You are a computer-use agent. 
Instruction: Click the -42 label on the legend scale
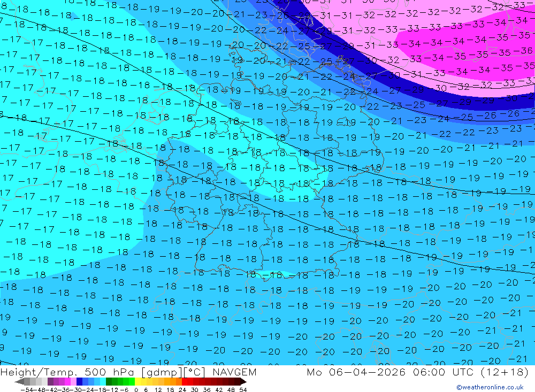pyautogui.click(x=51, y=390)
